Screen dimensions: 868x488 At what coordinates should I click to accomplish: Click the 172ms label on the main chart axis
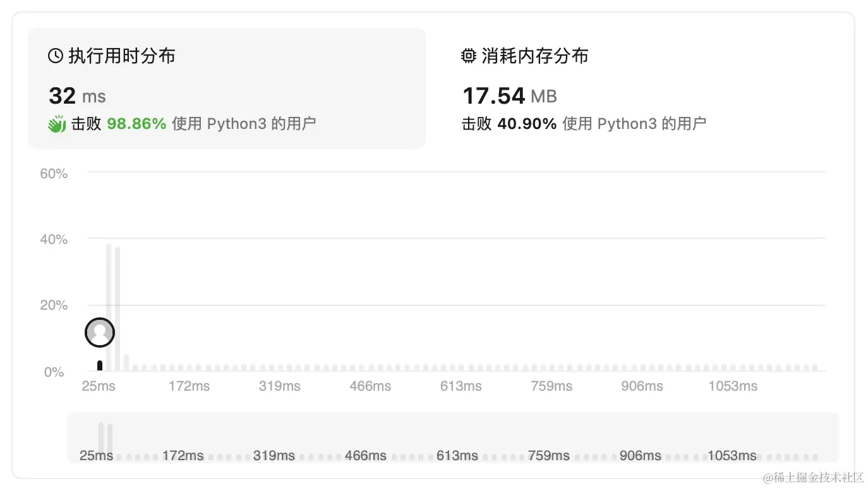tap(189, 386)
